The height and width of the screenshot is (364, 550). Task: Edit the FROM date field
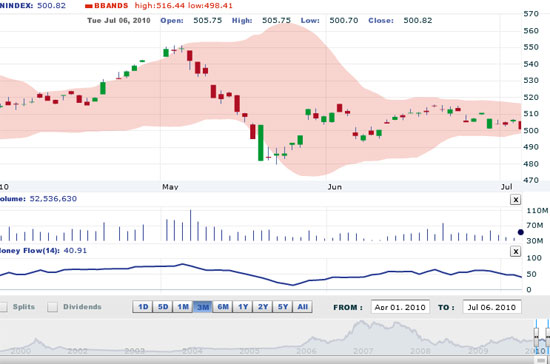point(400,307)
